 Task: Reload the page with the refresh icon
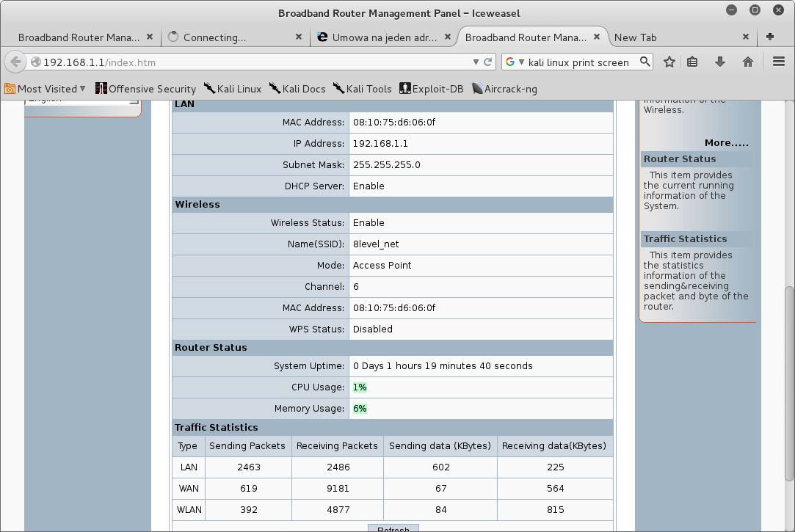pos(487,62)
